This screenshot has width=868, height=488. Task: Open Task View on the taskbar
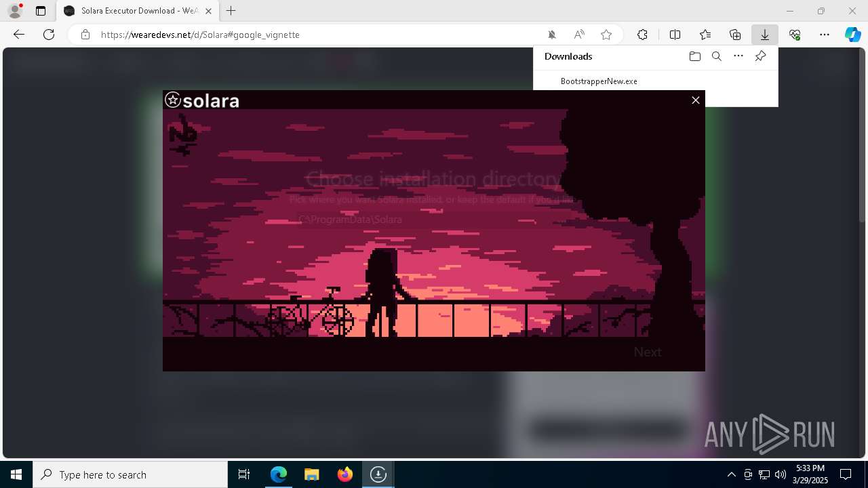point(244,474)
